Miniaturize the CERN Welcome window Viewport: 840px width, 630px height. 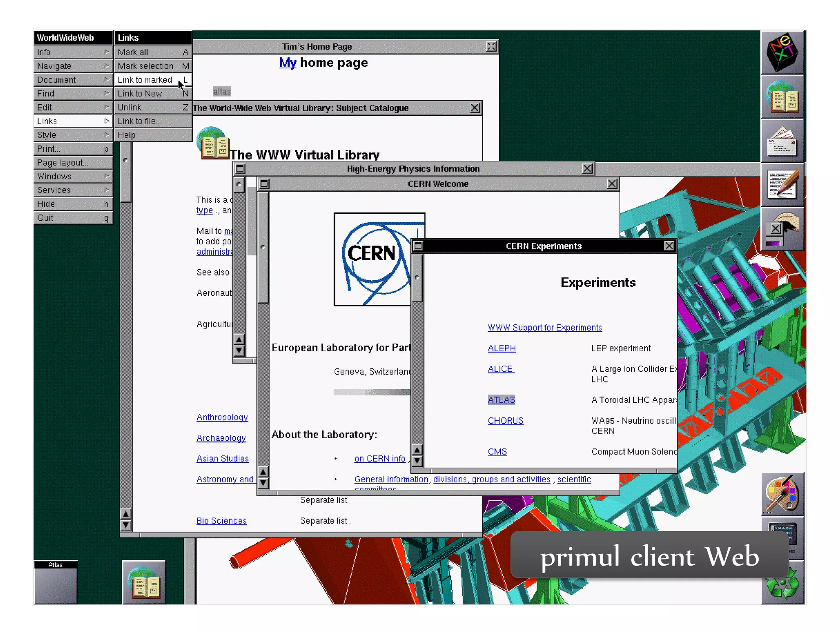click(265, 184)
